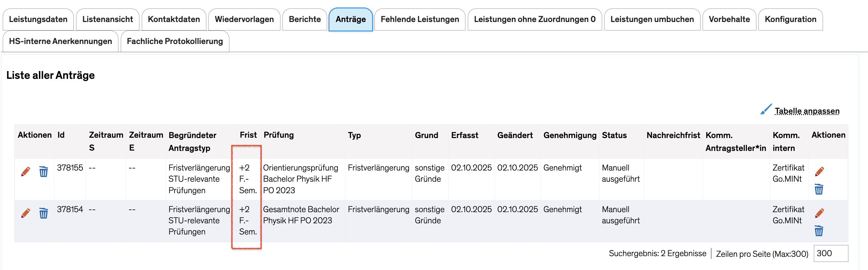
Task: Delete request 378154 using left trash icon
Action: tap(43, 213)
